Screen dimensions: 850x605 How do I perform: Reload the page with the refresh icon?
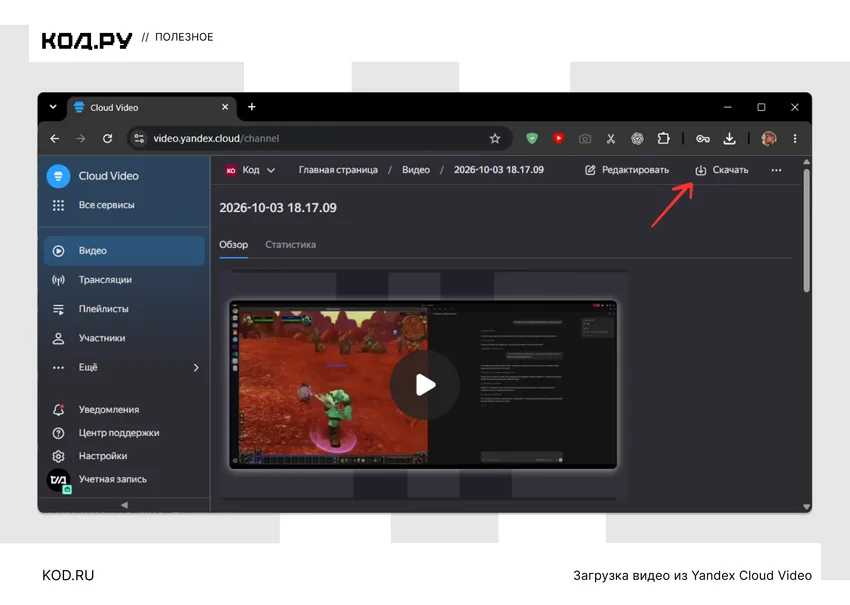(107, 139)
